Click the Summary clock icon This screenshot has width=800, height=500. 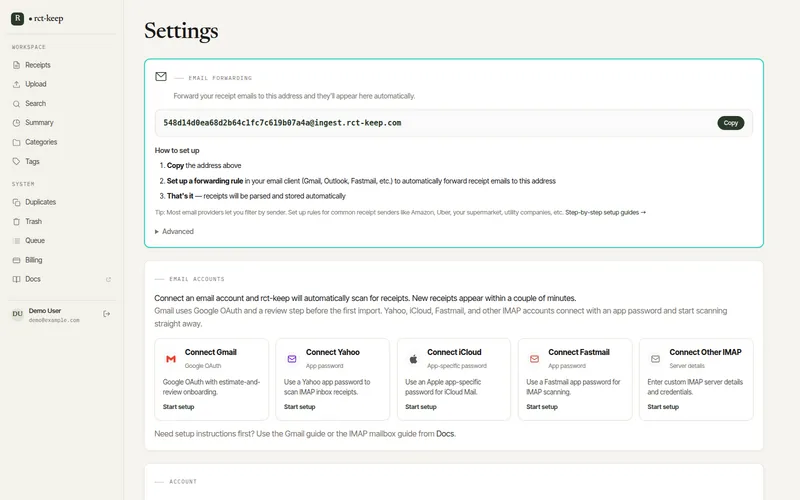(x=16, y=123)
